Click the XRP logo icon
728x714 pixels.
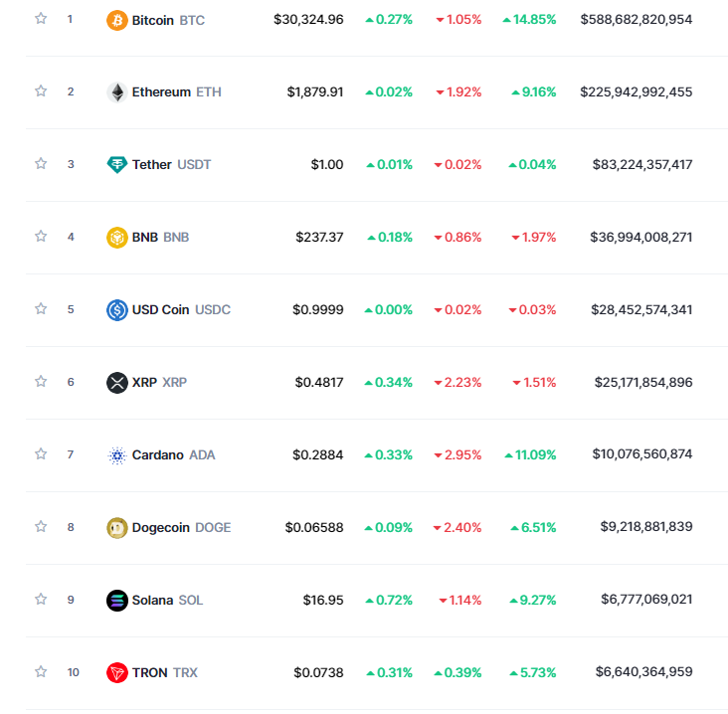[x=117, y=383]
